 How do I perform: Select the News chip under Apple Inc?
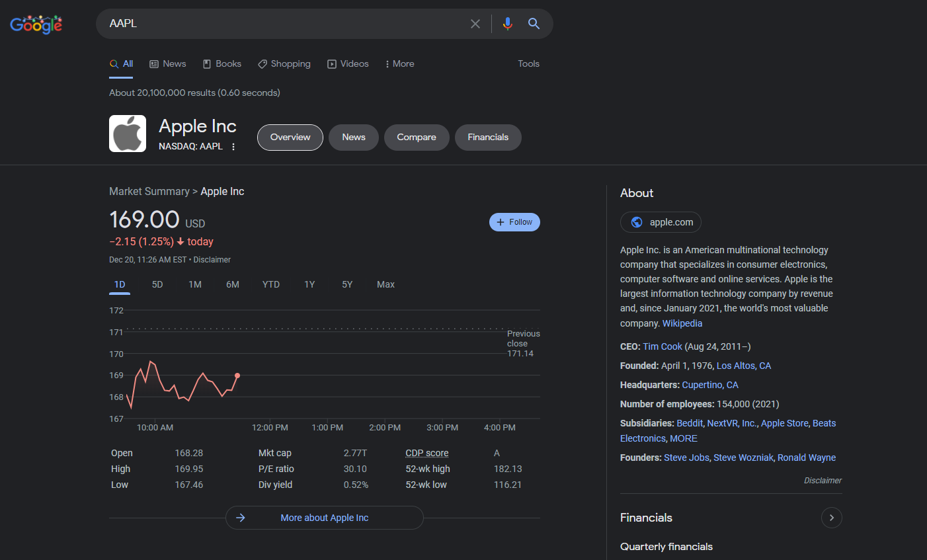coord(354,138)
